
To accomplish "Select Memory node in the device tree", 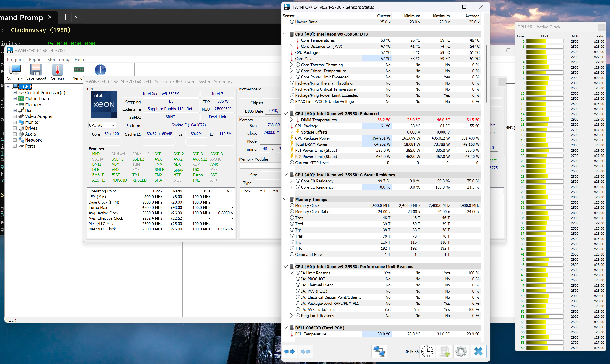I will (x=33, y=105).
